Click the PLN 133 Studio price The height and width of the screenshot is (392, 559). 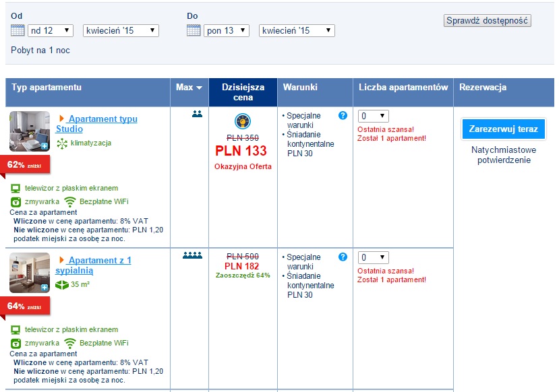coord(241,151)
